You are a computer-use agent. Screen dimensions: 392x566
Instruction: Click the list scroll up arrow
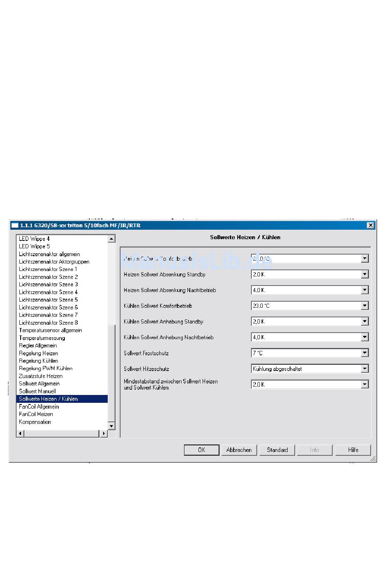pyautogui.click(x=111, y=239)
